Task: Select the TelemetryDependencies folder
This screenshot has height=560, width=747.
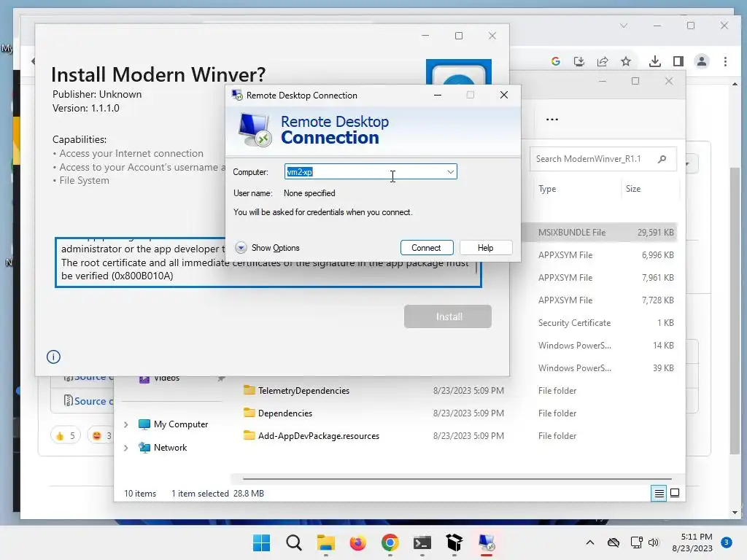Action: (x=304, y=391)
